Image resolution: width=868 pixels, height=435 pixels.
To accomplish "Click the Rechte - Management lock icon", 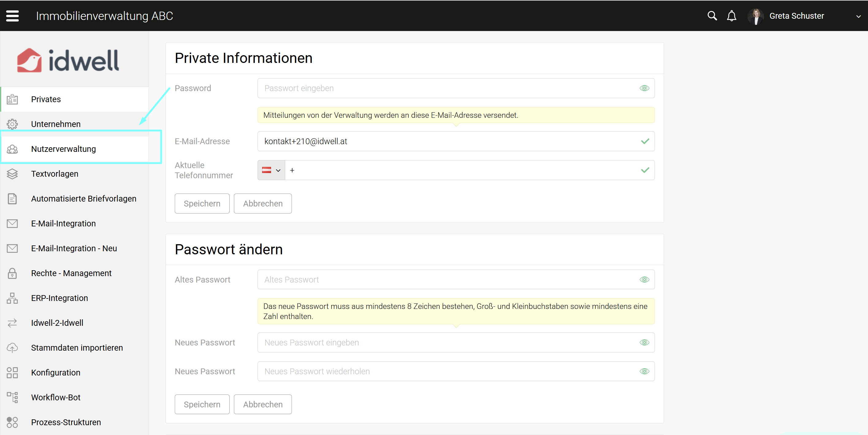I will (12, 273).
